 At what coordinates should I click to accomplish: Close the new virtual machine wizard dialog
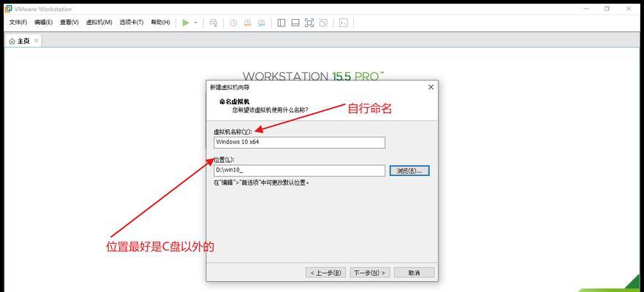(431, 88)
